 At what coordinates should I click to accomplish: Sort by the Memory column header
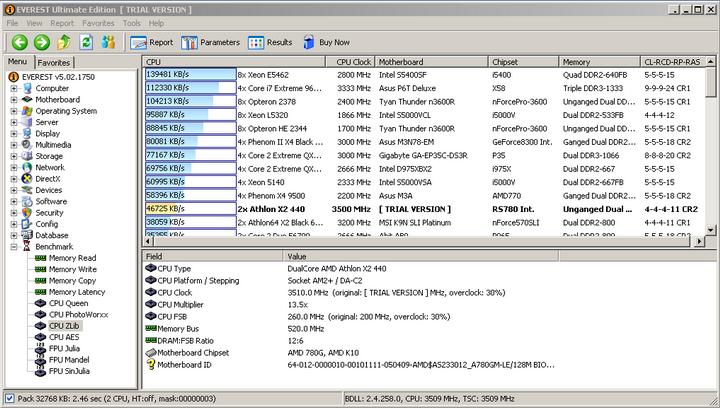(599, 62)
